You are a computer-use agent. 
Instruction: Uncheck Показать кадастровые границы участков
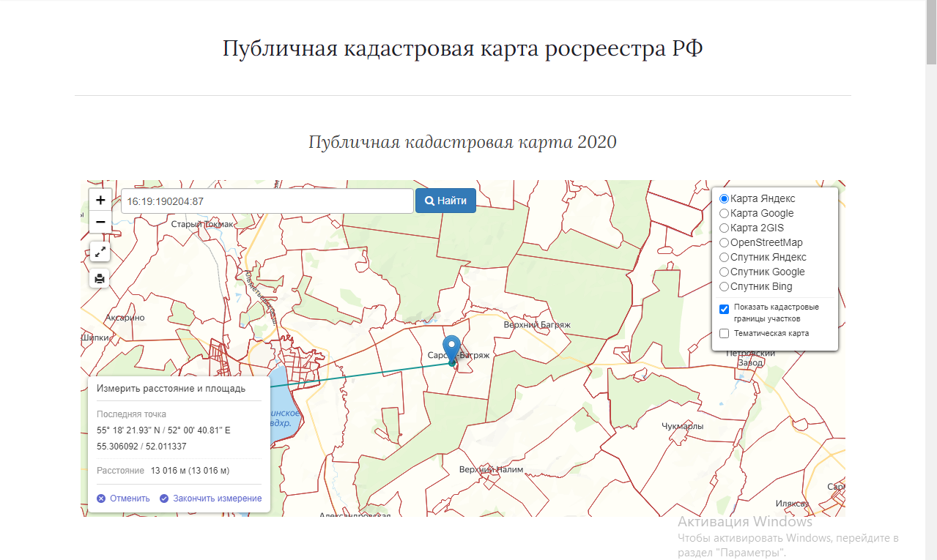tap(725, 309)
